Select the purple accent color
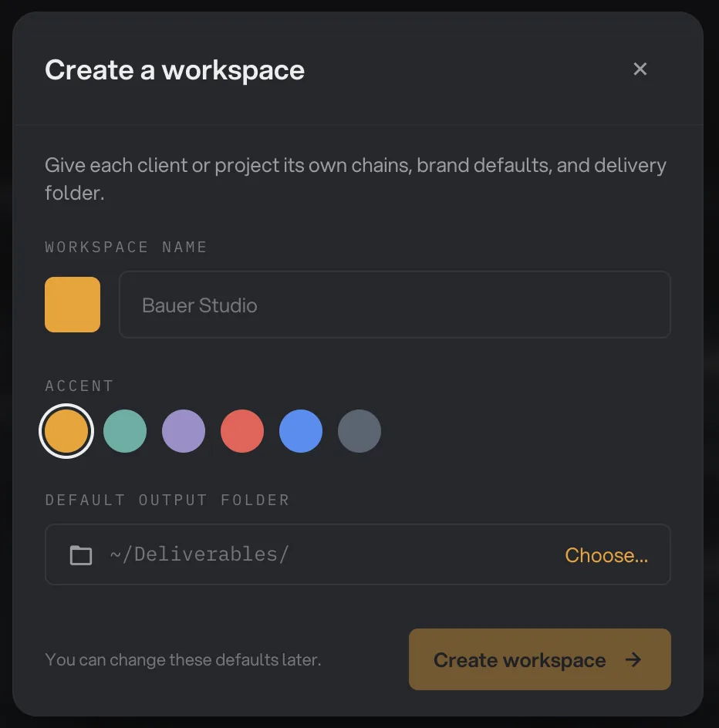The image size is (719, 728). click(x=184, y=431)
